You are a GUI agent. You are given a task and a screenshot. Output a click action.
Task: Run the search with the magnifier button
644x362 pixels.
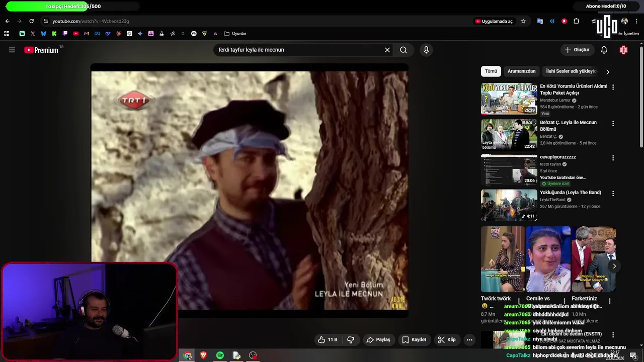click(404, 50)
